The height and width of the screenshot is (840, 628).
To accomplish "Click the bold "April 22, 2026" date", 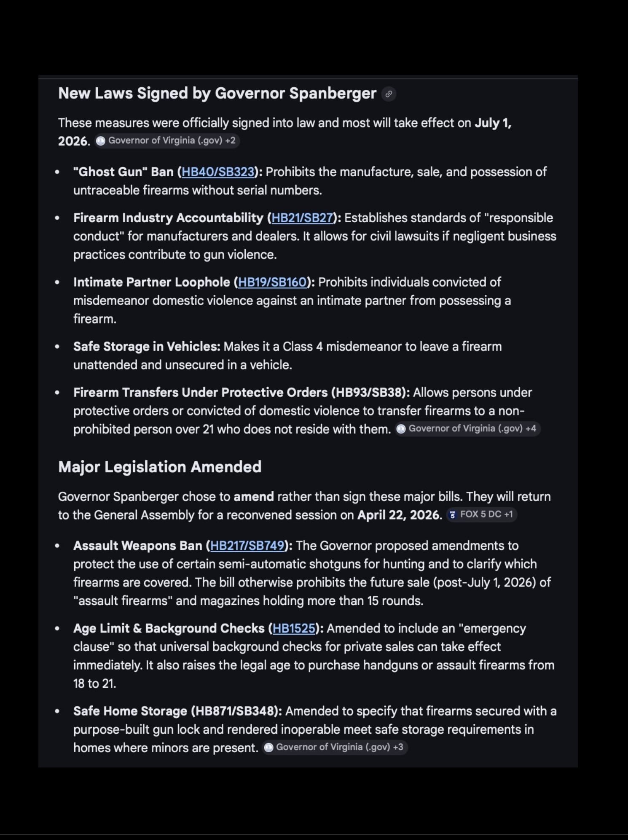I will pos(398,515).
